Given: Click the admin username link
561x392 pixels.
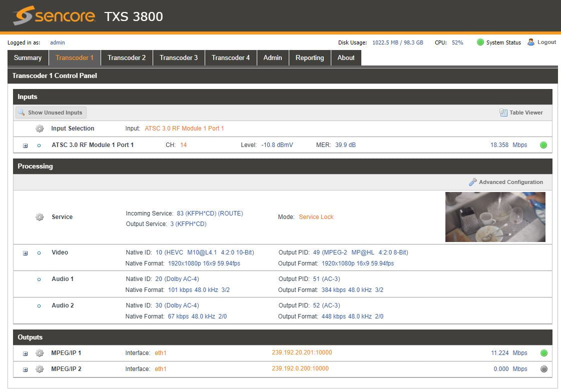Looking at the screenshot, I should [58, 42].
